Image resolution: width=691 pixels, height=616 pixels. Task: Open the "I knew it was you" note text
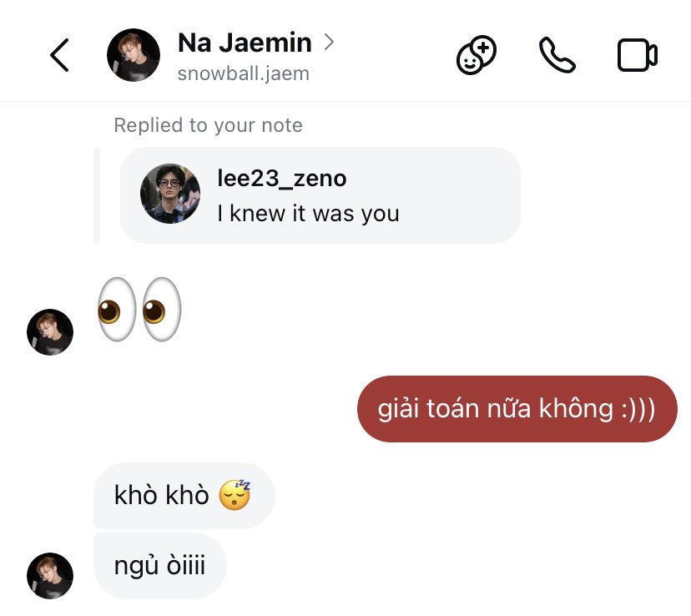[x=308, y=214]
